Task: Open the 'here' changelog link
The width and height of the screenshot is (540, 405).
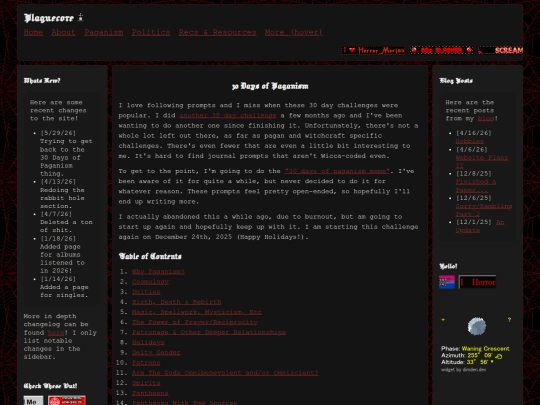Action: click(56, 333)
